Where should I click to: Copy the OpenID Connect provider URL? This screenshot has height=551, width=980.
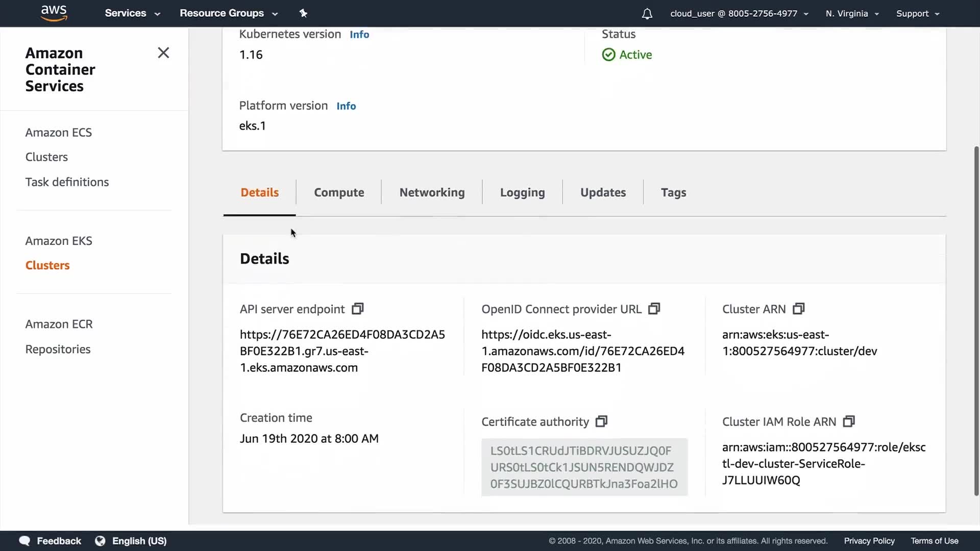pyautogui.click(x=654, y=309)
